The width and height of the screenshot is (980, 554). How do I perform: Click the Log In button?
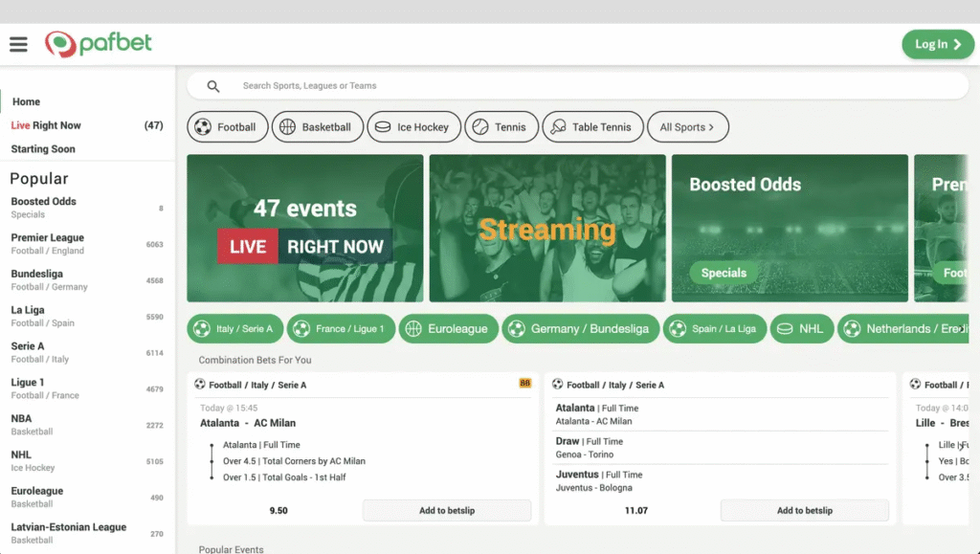(937, 44)
